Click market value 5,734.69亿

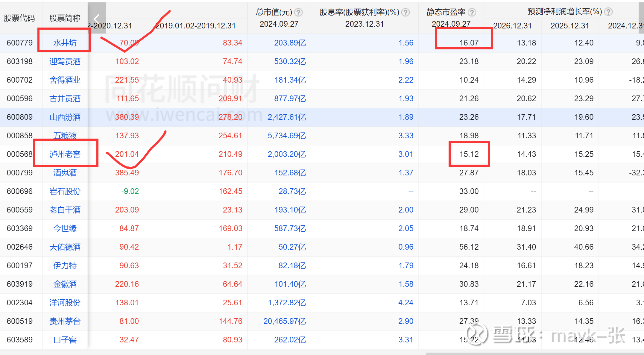point(287,136)
